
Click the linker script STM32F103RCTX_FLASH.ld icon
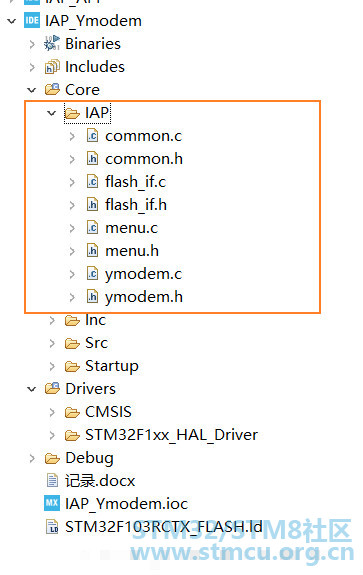(x=52, y=527)
